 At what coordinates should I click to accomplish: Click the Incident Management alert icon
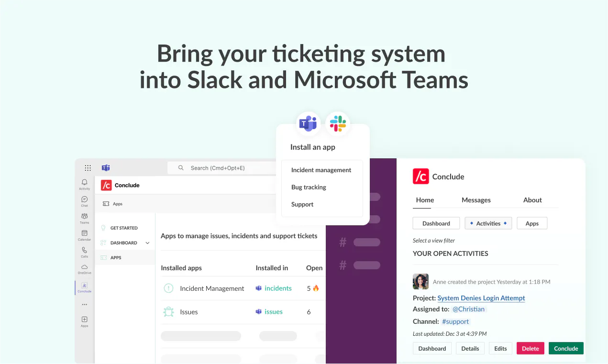[x=168, y=288]
